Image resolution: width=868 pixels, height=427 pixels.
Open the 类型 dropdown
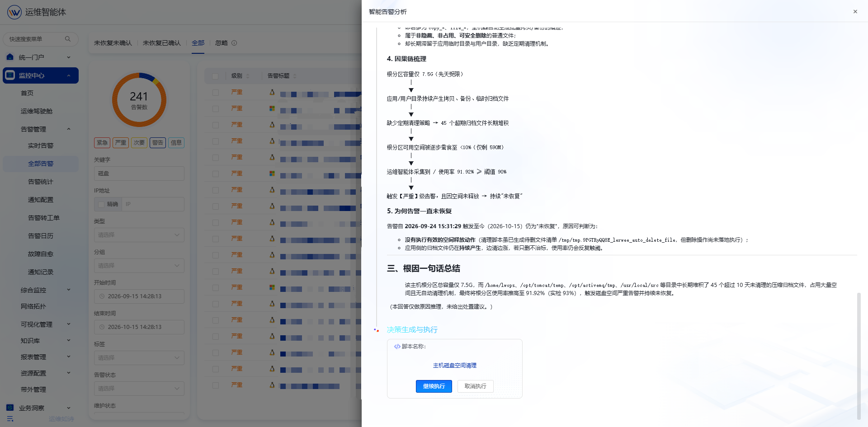pyautogui.click(x=139, y=235)
